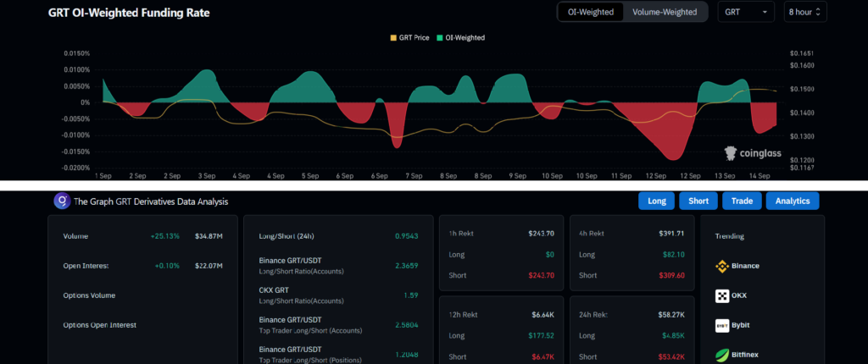868x364 pixels.
Task: Click the 24h Rekt Long value $4.85K
Action: point(673,336)
